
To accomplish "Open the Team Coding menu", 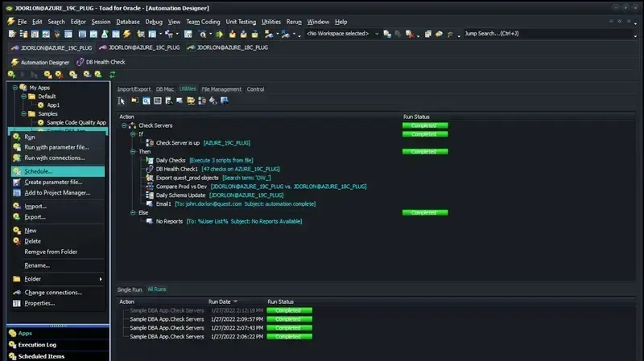I will (203, 22).
